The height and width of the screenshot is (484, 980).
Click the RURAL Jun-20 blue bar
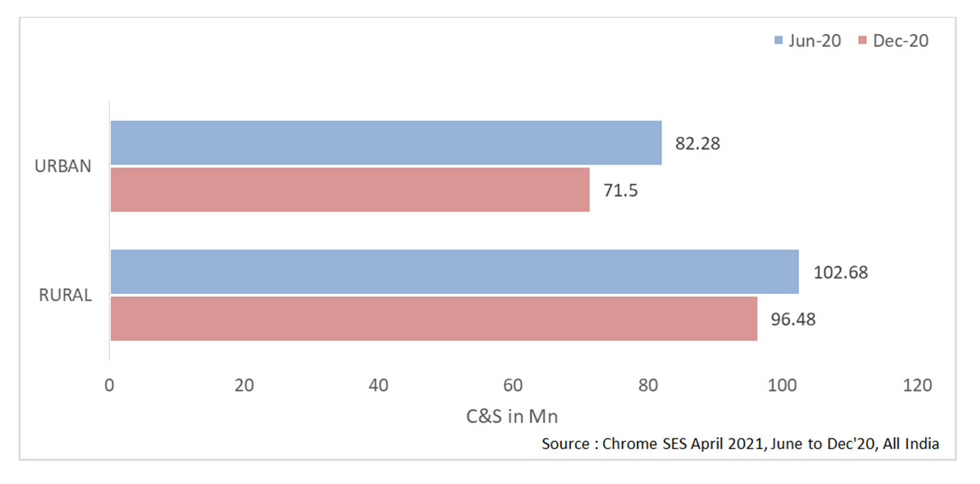[x=454, y=272]
